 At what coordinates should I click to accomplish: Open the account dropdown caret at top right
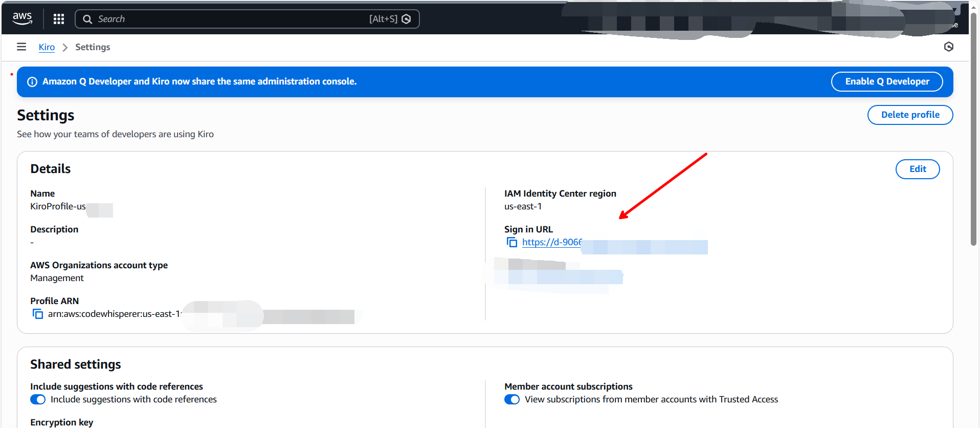[954, 10]
